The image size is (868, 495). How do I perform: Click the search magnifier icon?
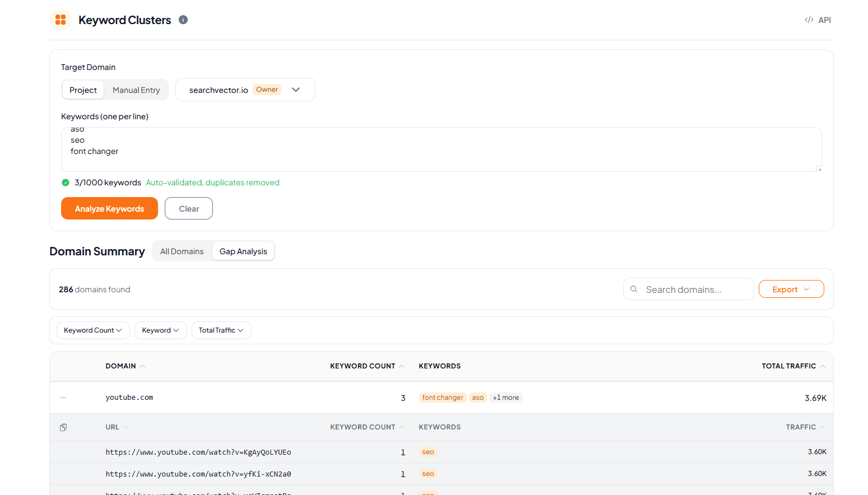(634, 289)
